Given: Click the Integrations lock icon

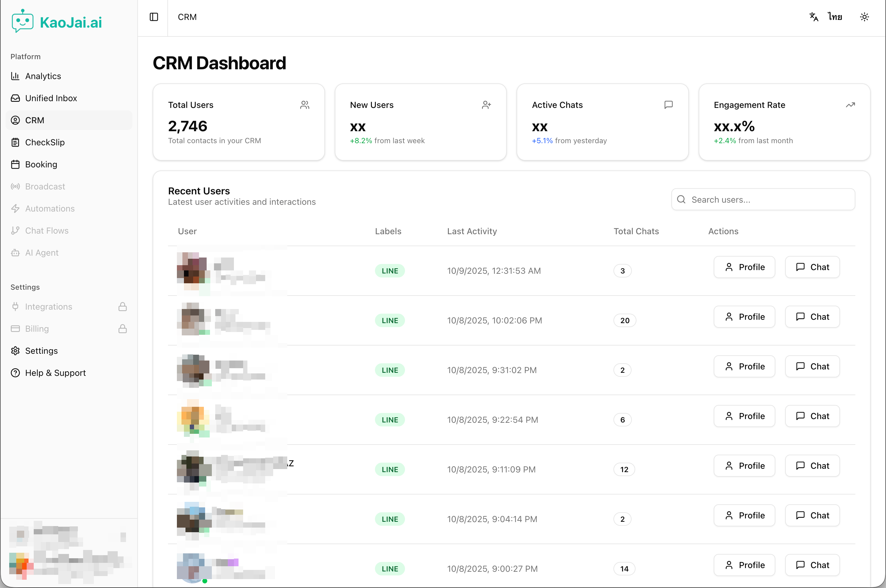Looking at the screenshot, I should (123, 307).
